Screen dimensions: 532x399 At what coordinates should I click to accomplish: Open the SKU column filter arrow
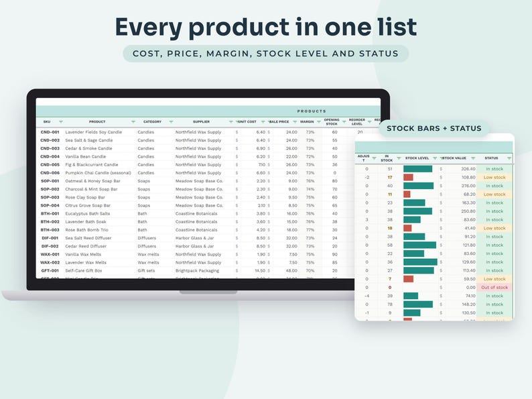click(x=61, y=121)
